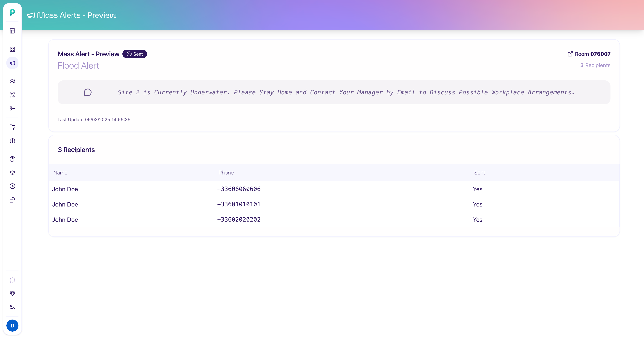Open the users sidebar icon
The height and width of the screenshot is (338, 644).
tap(12, 81)
